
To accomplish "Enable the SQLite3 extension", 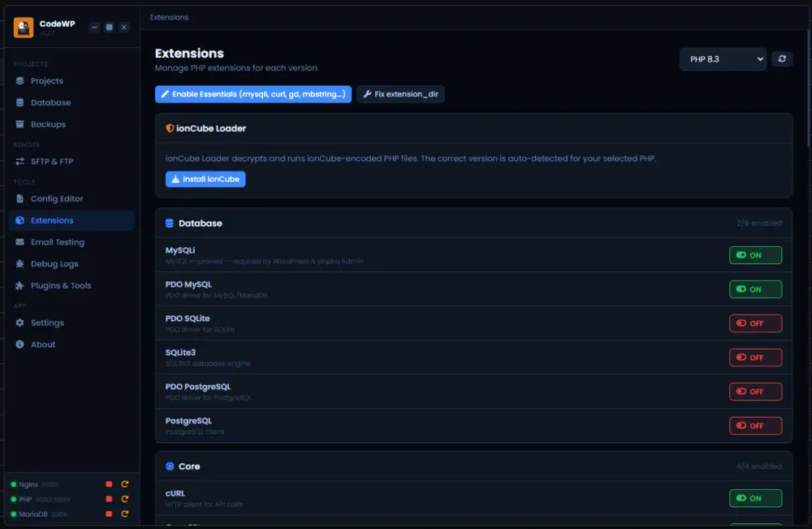I will 755,358.
